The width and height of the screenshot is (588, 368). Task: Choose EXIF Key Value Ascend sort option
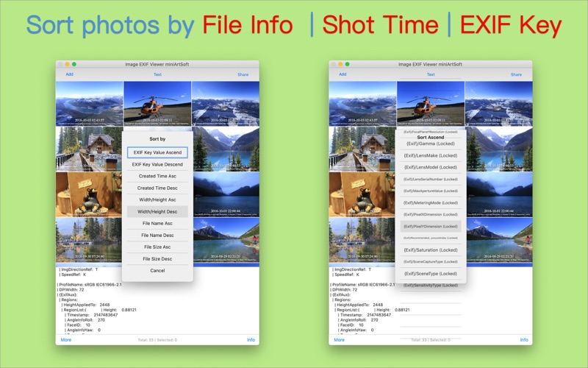point(157,152)
